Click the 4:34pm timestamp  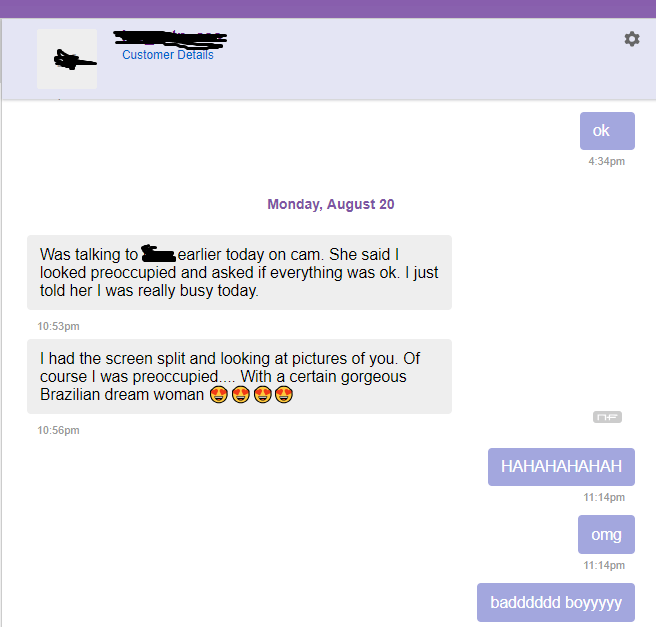point(607,161)
